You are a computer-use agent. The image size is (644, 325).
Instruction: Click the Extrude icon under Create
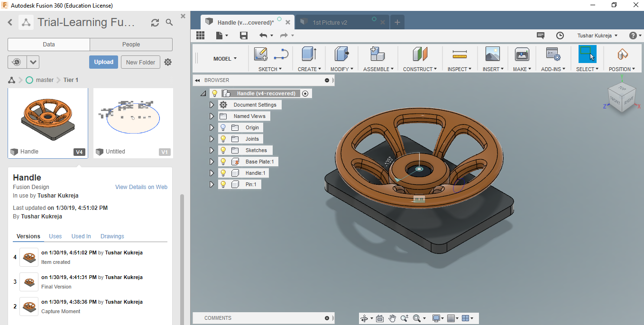[x=309, y=54]
